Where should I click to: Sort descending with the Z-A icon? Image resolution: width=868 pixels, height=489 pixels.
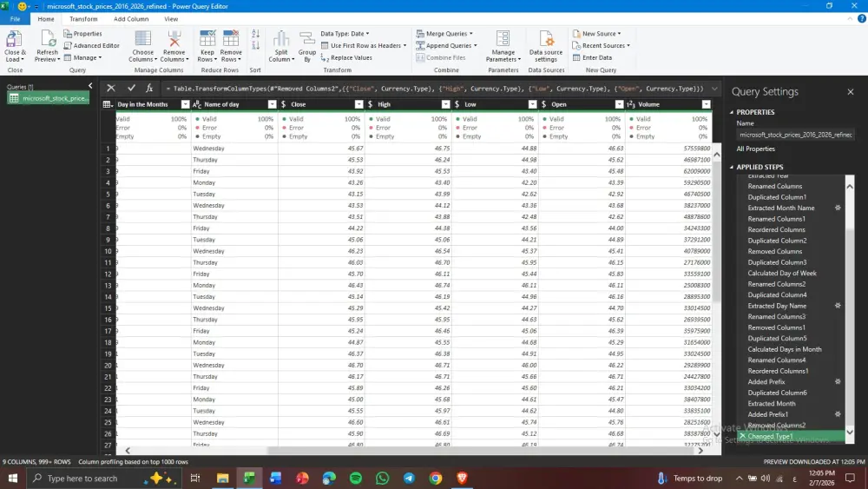pos(255,45)
